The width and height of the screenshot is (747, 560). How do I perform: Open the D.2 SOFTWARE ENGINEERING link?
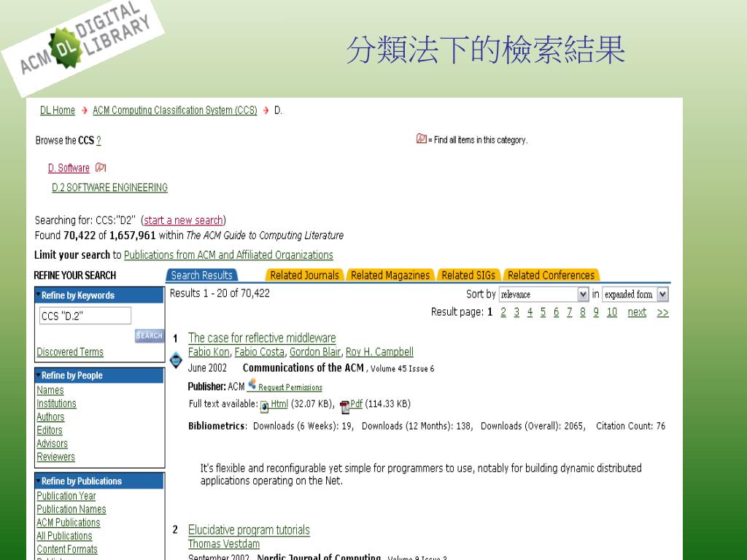coord(109,187)
